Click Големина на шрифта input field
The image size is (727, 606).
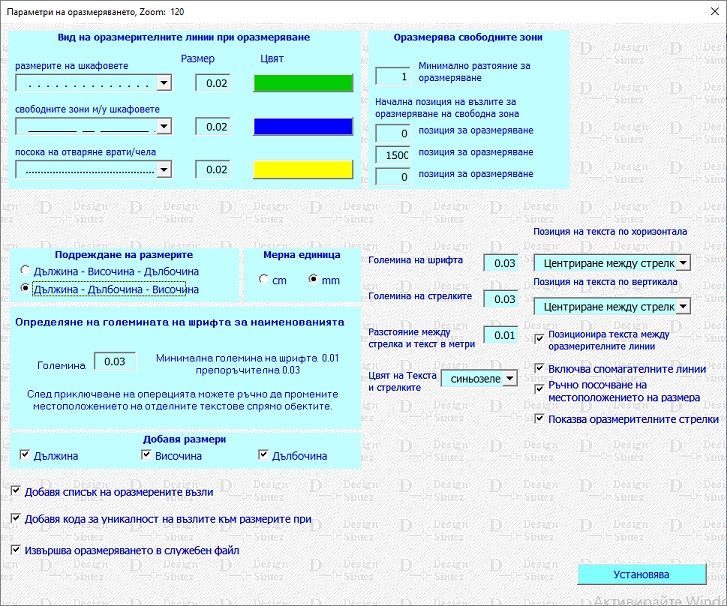tap(501, 263)
